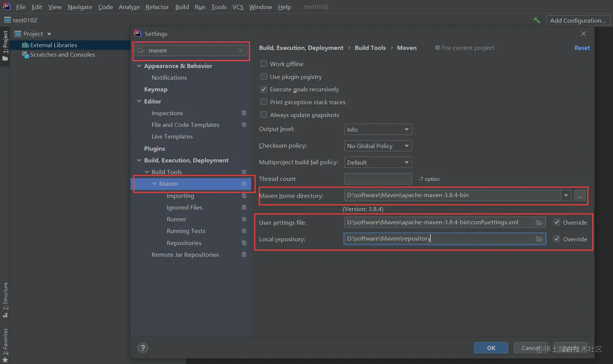Open the help question mark button
613x364 pixels.
click(x=143, y=348)
